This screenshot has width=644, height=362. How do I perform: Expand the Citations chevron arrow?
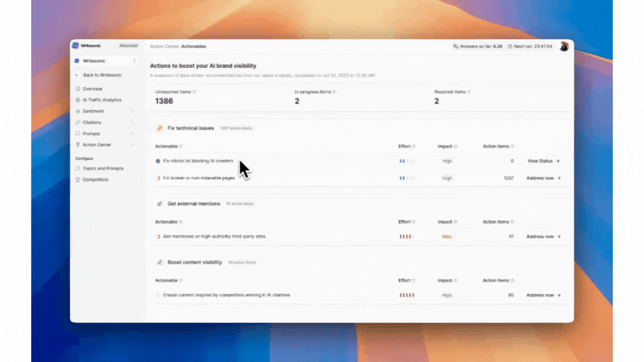point(132,122)
